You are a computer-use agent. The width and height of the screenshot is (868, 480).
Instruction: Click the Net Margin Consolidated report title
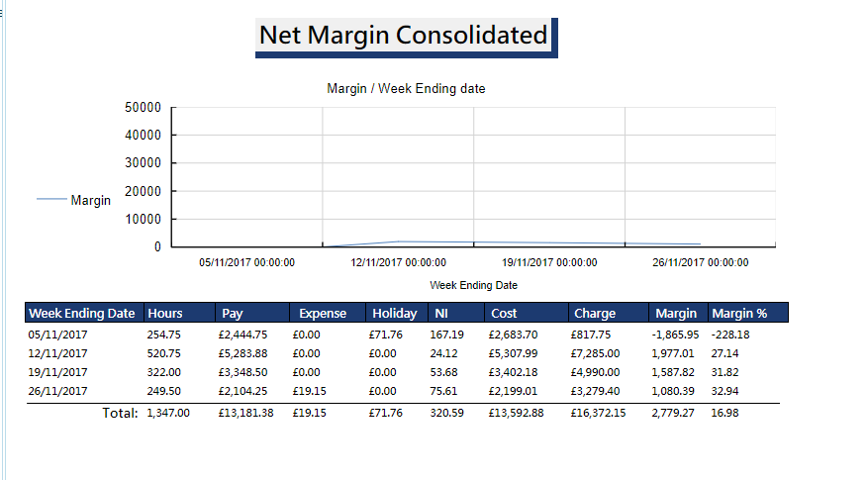tap(404, 36)
